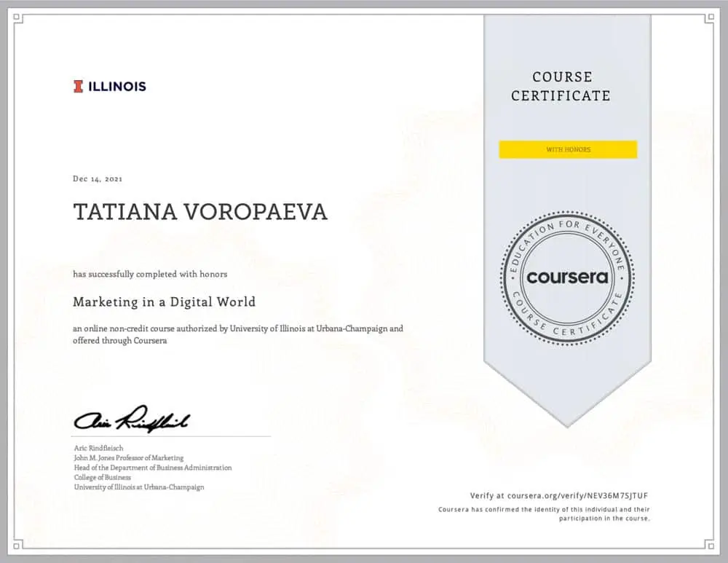Click the Coursera circular seal
Viewport: 728px width, 563px height.
(x=567, y=278)
